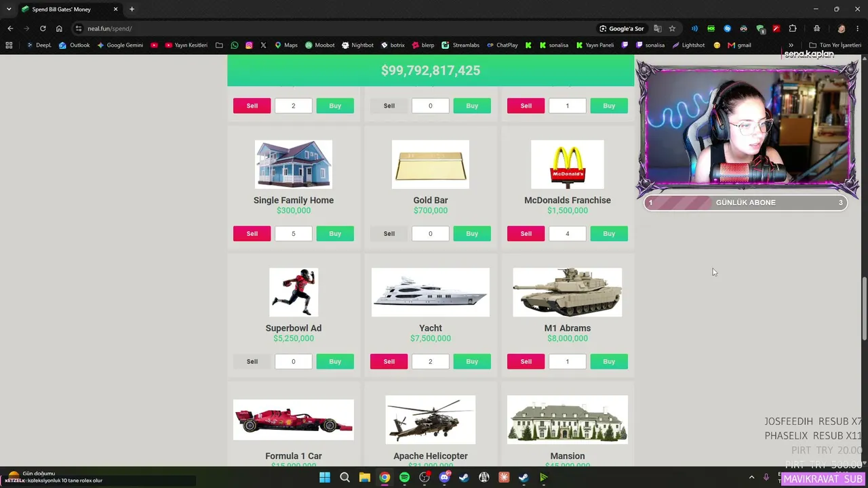Edit the M1 Abrams quantity field
The image size is (868, 488).
pyautogui.click(x=568, y=361)
